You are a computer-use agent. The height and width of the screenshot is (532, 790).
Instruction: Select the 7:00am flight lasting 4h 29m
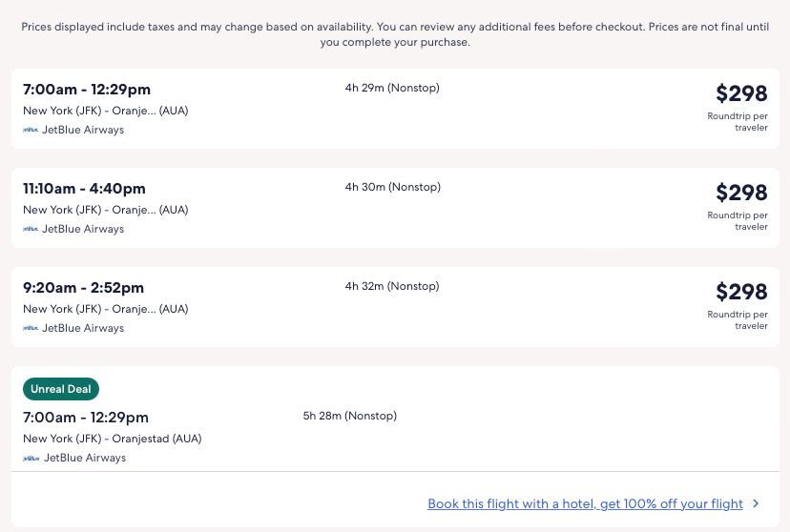coord(87,90)
